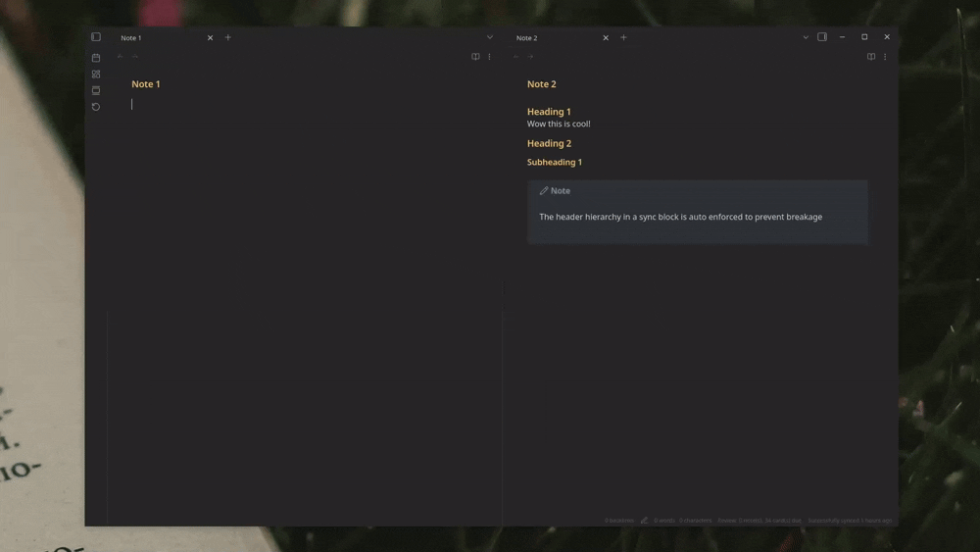Open more options menu for Note 2

pyautogui.click(x=885, y=57)
